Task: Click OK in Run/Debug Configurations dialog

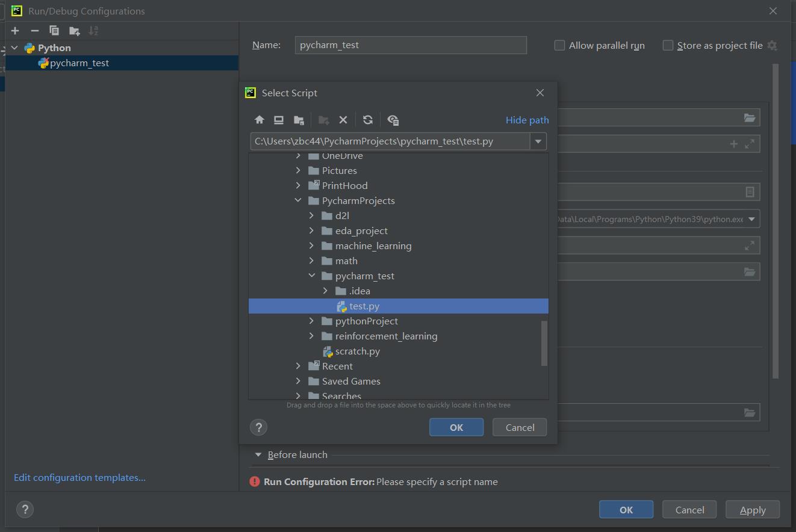Action: pyautogui.click(x=626, y=510)
